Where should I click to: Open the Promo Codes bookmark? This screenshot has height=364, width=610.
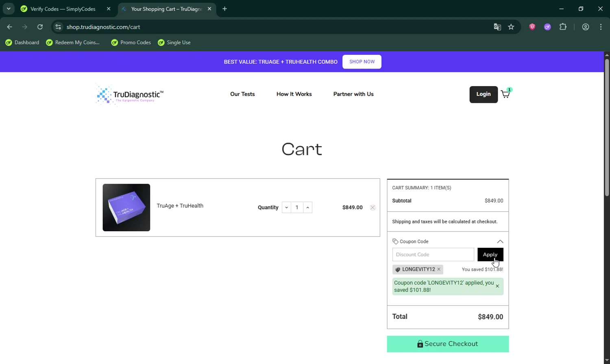point(131,43)
